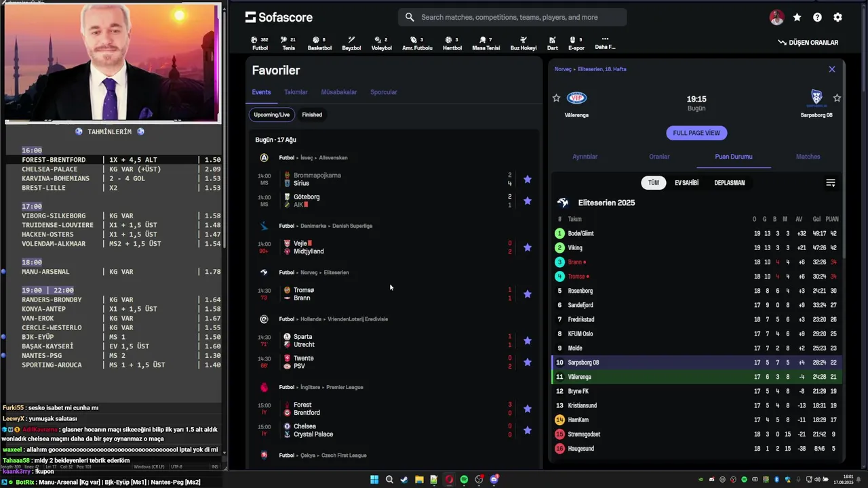
Task: Select the Finished filter
Action: coord(312,115)
